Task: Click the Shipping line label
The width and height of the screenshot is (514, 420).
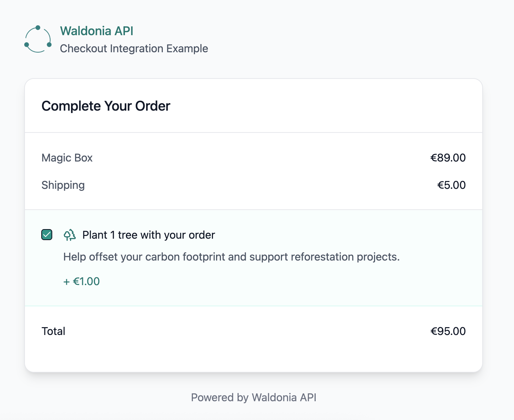Action: 63,185
